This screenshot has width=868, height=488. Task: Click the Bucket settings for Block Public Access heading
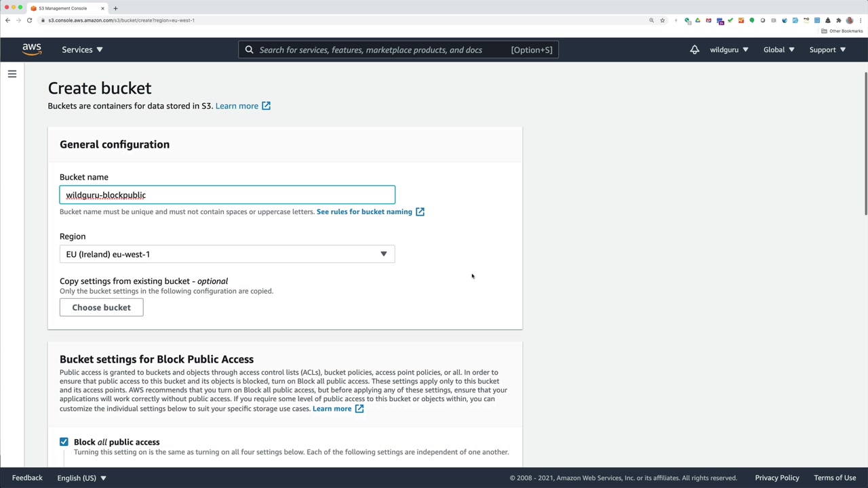pos(157,359)
